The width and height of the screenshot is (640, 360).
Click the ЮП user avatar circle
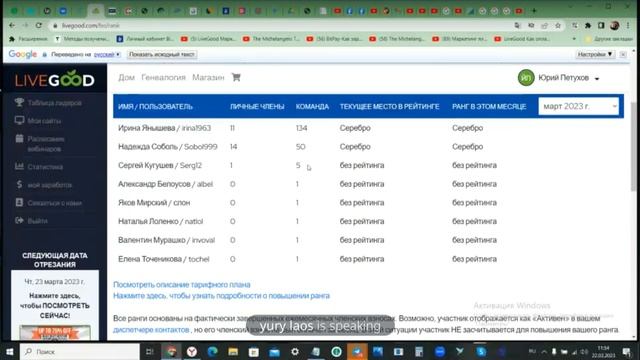[x=526, y=78]
